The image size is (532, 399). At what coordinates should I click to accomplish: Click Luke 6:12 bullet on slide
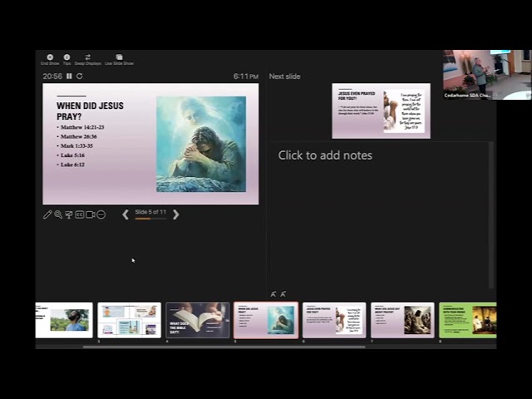click(72, 165)
